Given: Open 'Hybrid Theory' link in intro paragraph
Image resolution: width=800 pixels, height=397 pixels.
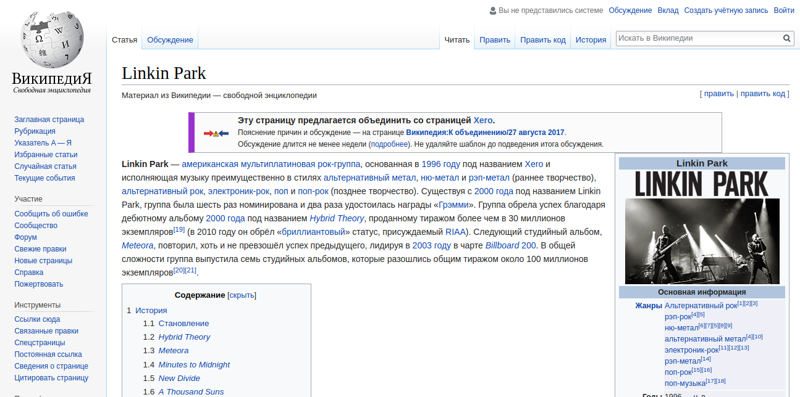Looking at the screenshot, I should pos(337,218).
